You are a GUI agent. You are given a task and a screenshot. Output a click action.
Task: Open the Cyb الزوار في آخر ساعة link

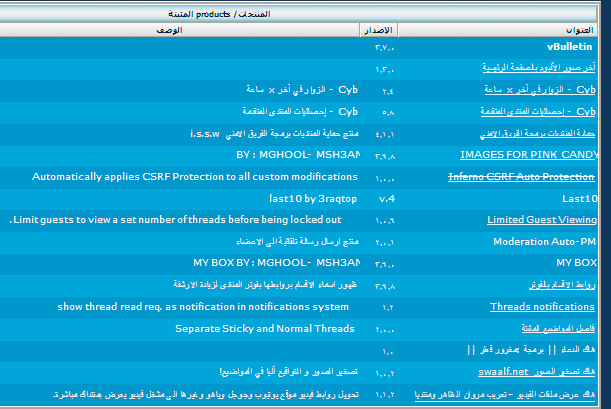540,90
